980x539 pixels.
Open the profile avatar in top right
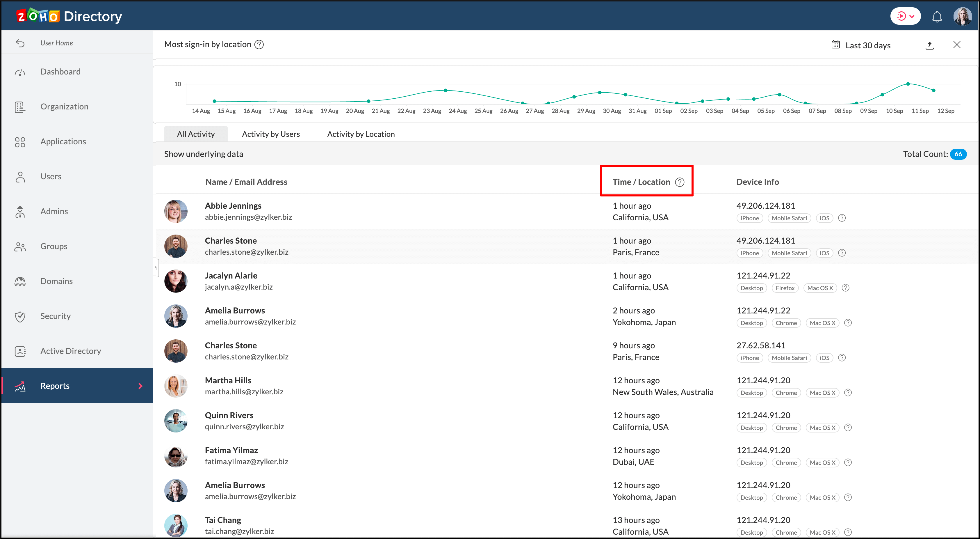[963, 16]
